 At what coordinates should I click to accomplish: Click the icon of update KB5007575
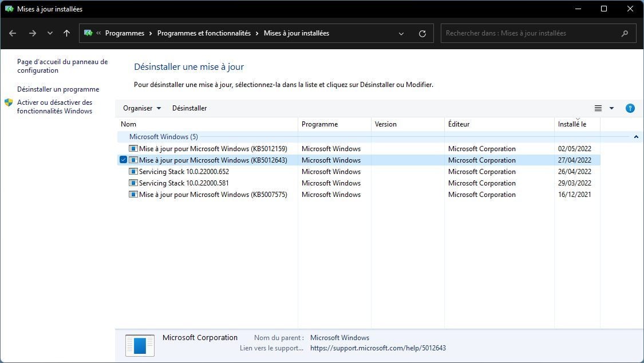point(133,195)
